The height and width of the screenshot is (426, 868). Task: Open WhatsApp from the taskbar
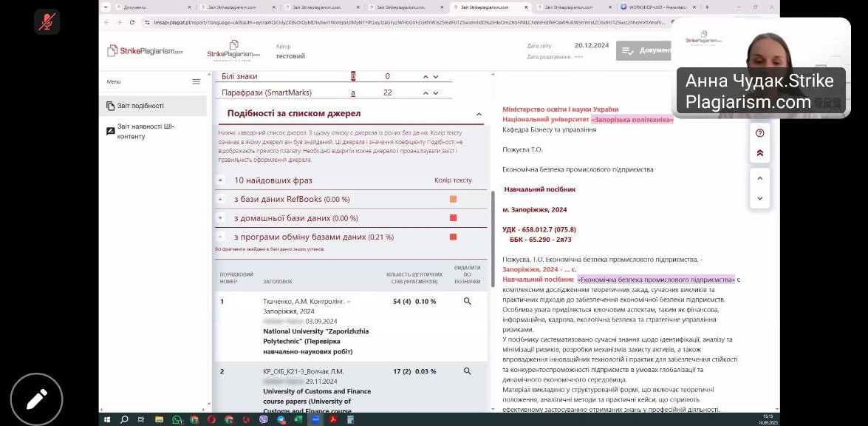177,419
